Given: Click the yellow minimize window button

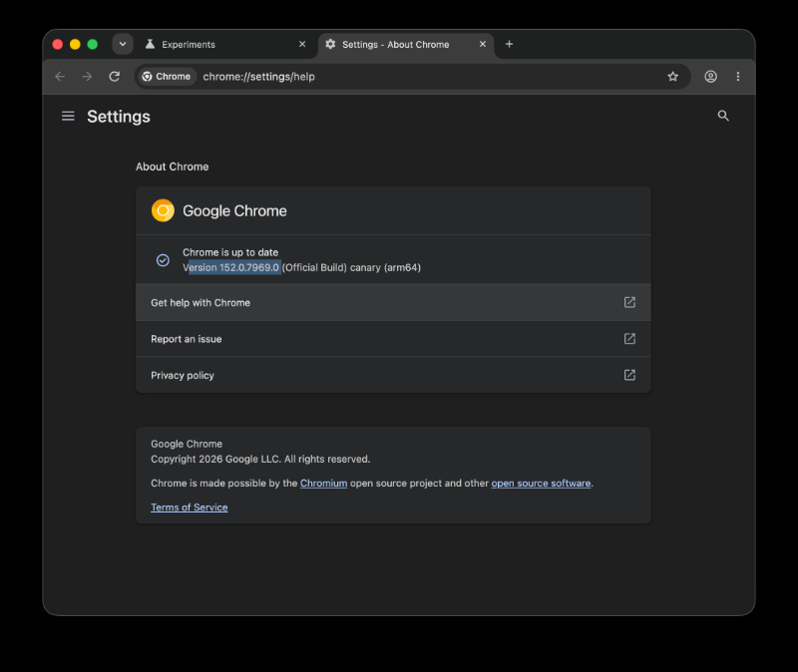Looking at the screenshot, I should [75, 44].
